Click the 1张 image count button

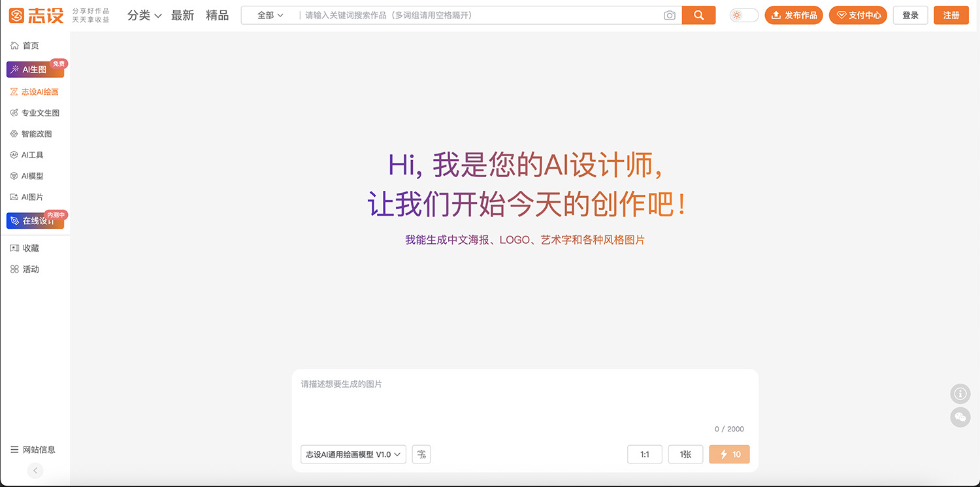685,454
